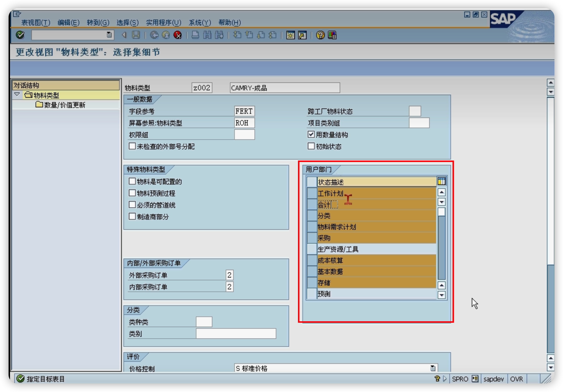The width and height of the screenshot is (563, 392).
Task: Open the 实用程序(U) menu
Action: pos(163,23)
